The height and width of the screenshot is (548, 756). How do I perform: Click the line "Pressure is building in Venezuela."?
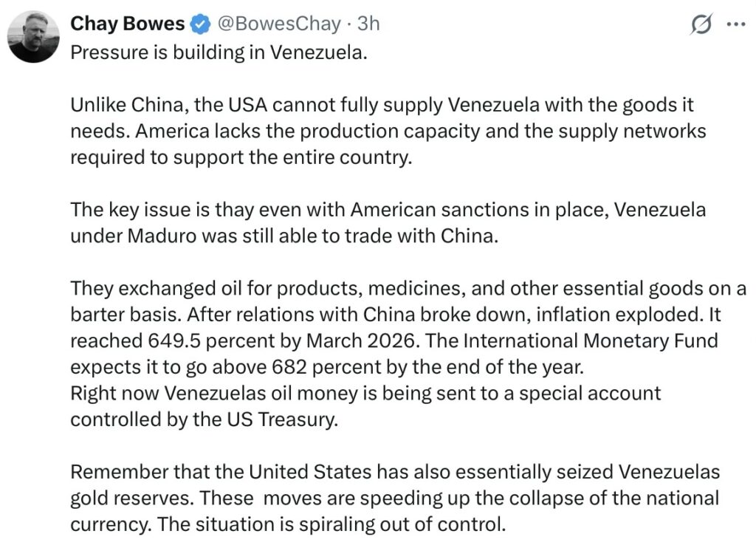pyautogui.click(x=219, y=55)
